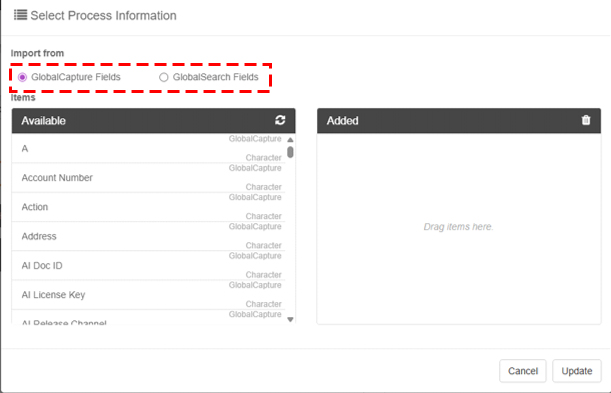Select the GlobalSearch Fields radio button

click(x=164, y=77)
